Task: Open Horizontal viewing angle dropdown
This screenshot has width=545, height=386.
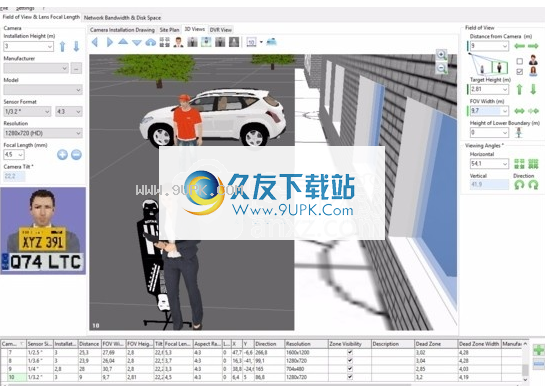Action: point(505,163)
